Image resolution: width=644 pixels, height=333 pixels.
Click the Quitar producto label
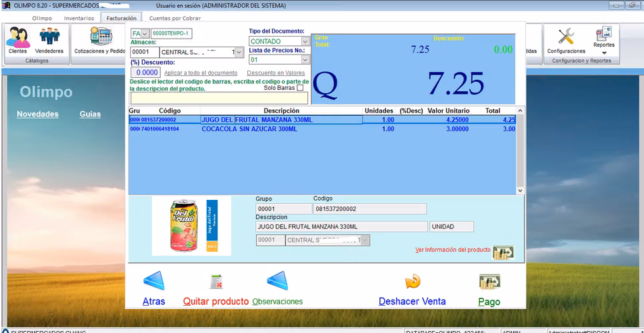(x=216, y=302)
